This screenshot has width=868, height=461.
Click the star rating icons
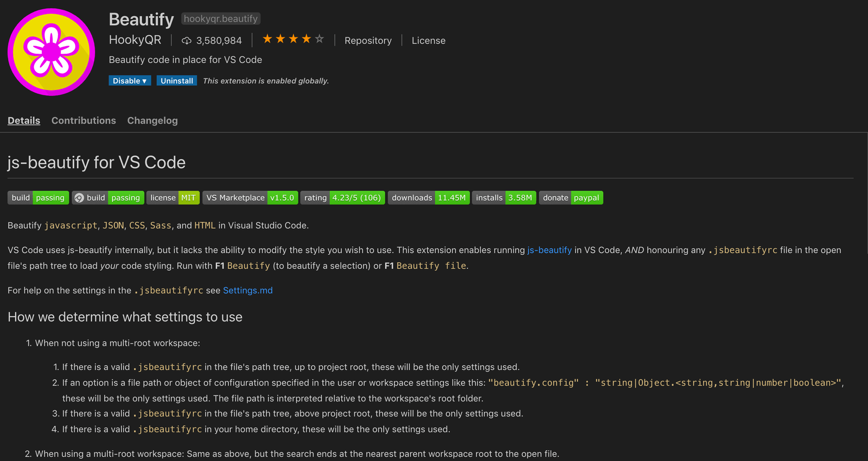(293, 39)
